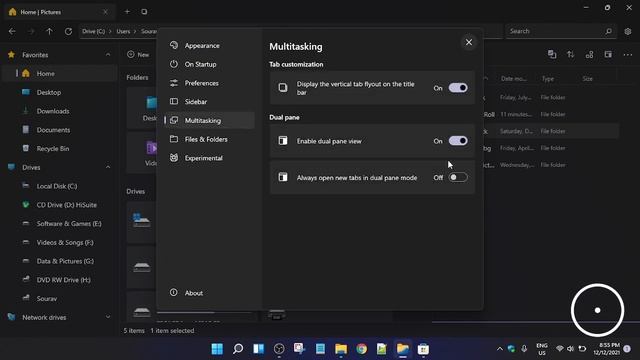Open File Explorer from the taskbar
The height and width of the screenshot is (360, 640).
coord(341,349)
